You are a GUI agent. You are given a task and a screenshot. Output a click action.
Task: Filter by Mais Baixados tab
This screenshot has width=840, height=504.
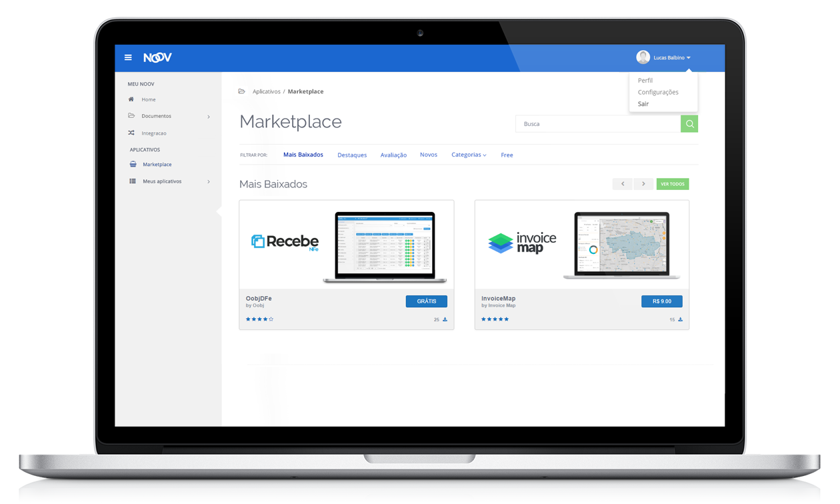(303, 155)
